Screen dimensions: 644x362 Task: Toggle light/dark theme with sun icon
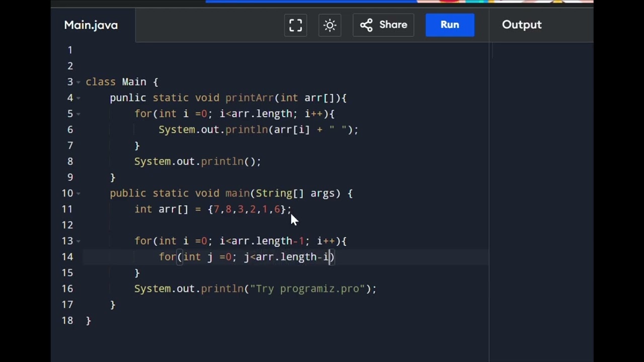(330, 25)
